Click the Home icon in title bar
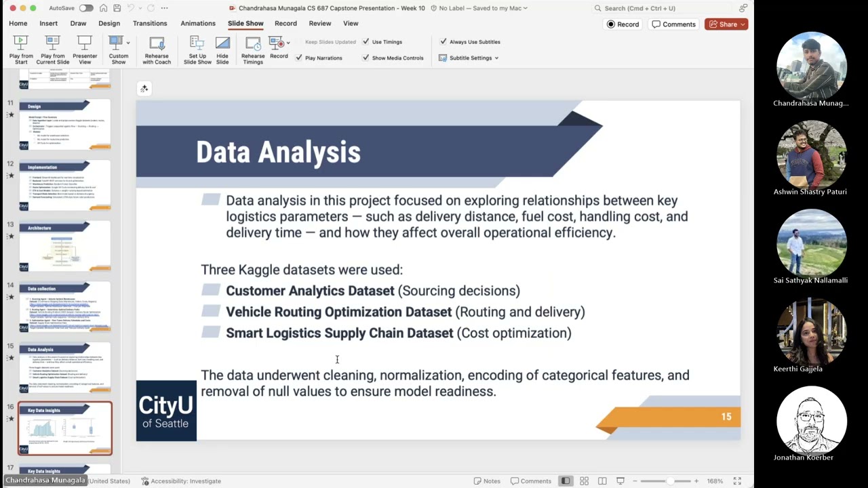Screen dimensions: 868x488 (104, 8)
